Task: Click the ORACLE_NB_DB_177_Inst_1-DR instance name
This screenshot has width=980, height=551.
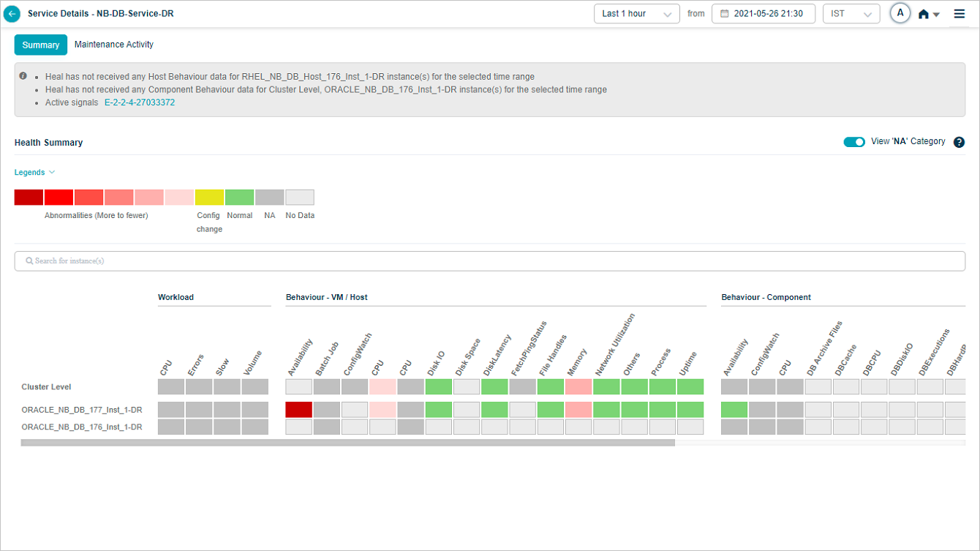Action: [82, 410]
